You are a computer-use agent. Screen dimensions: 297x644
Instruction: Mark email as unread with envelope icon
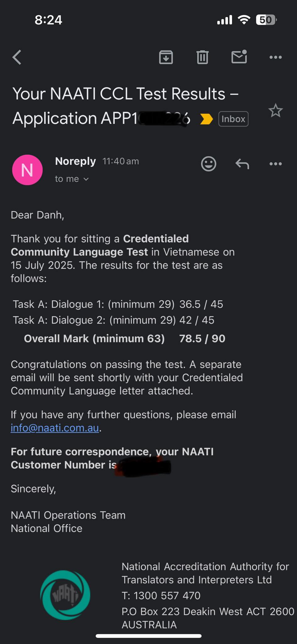point(239,57)
